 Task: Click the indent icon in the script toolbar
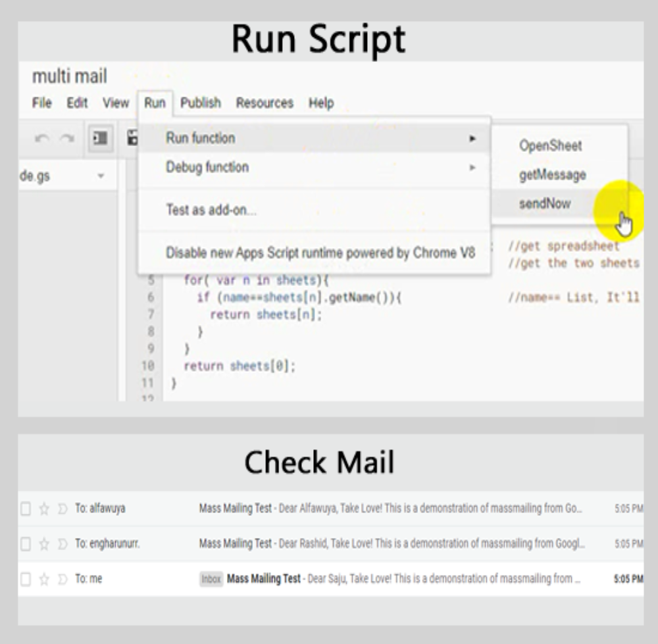coord(100,139)
